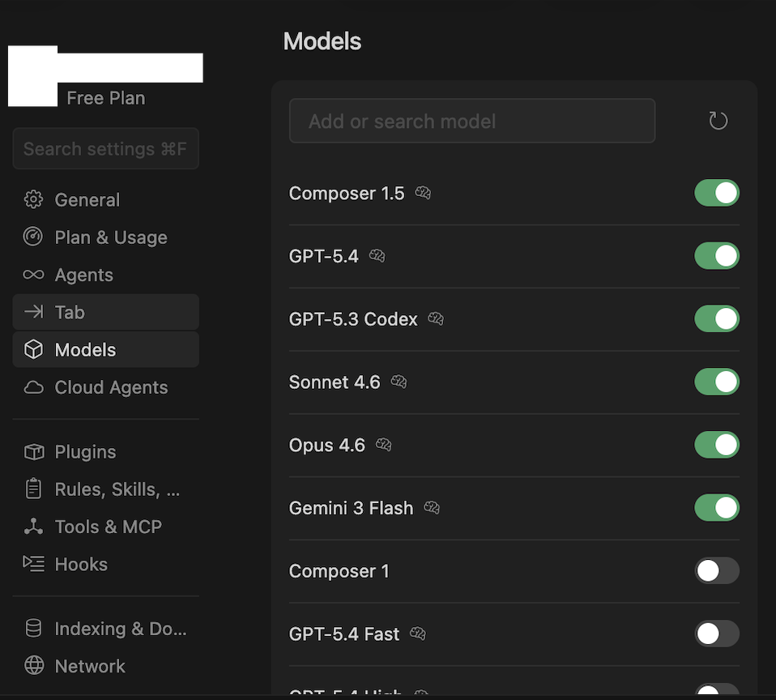Click the brain icon next to GPT-5.4 Fast
The height and width of the screenshot is (700, 776).
[418, 634]
